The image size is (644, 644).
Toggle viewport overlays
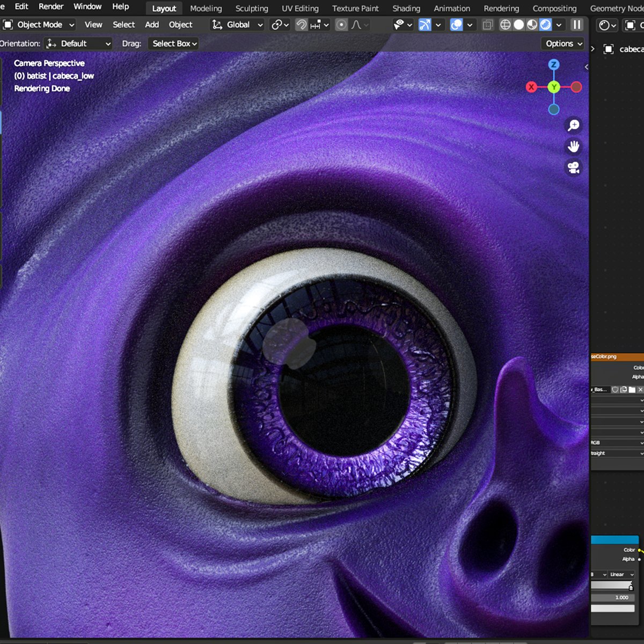tap(456, 25)
